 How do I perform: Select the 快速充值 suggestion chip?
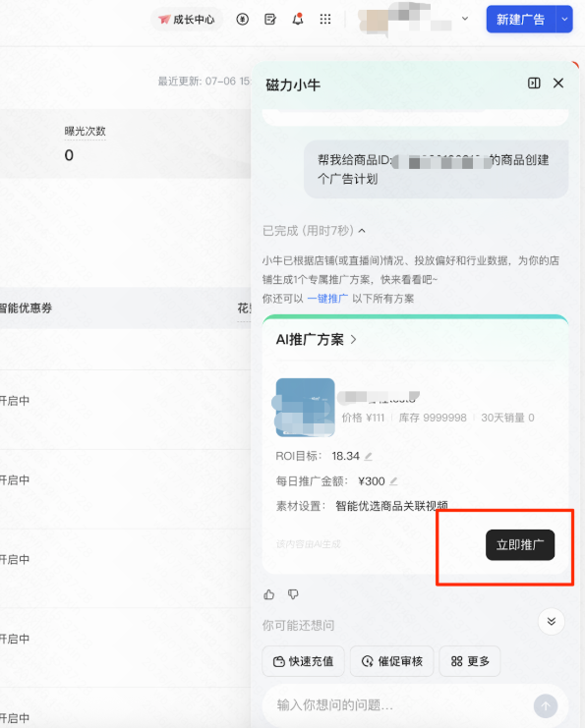[304, 661]
